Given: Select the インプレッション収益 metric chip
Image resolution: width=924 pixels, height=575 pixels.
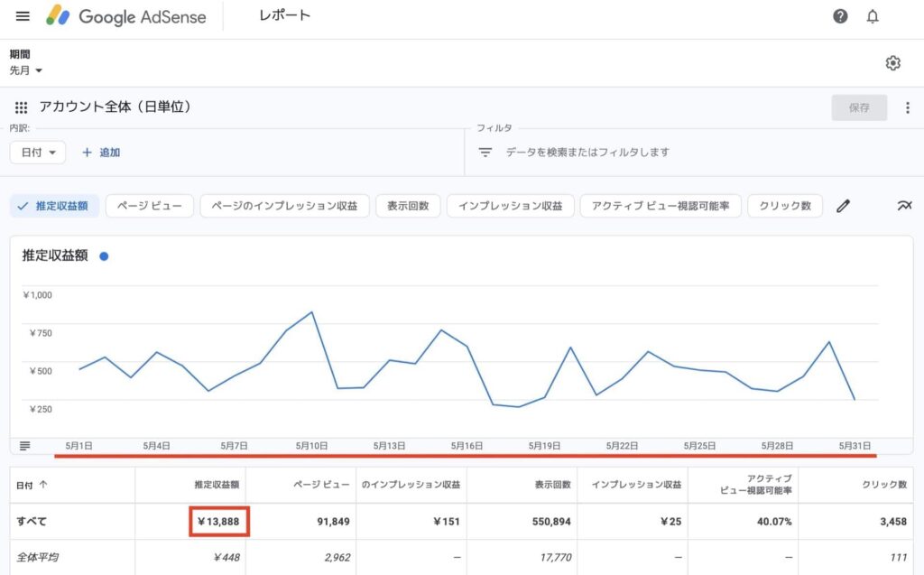Looking at the screenshot, I should click(x=510, y=206).
